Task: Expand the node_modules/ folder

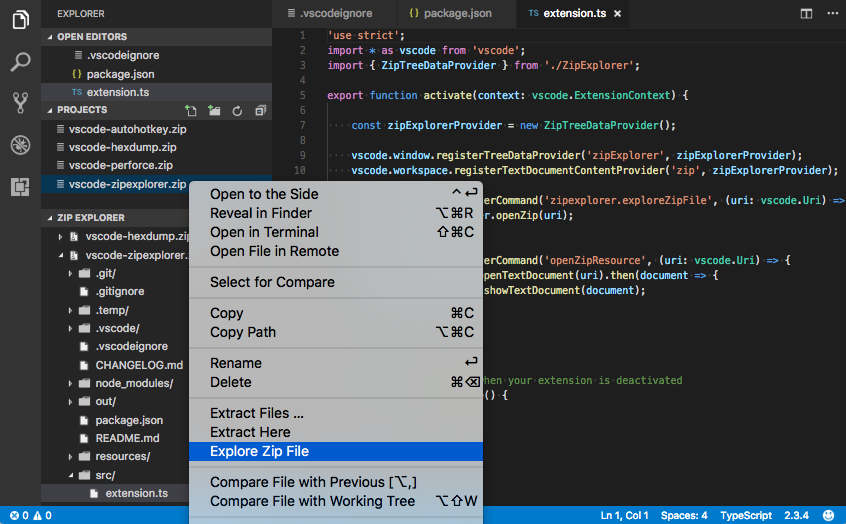Action: (70, 383)
